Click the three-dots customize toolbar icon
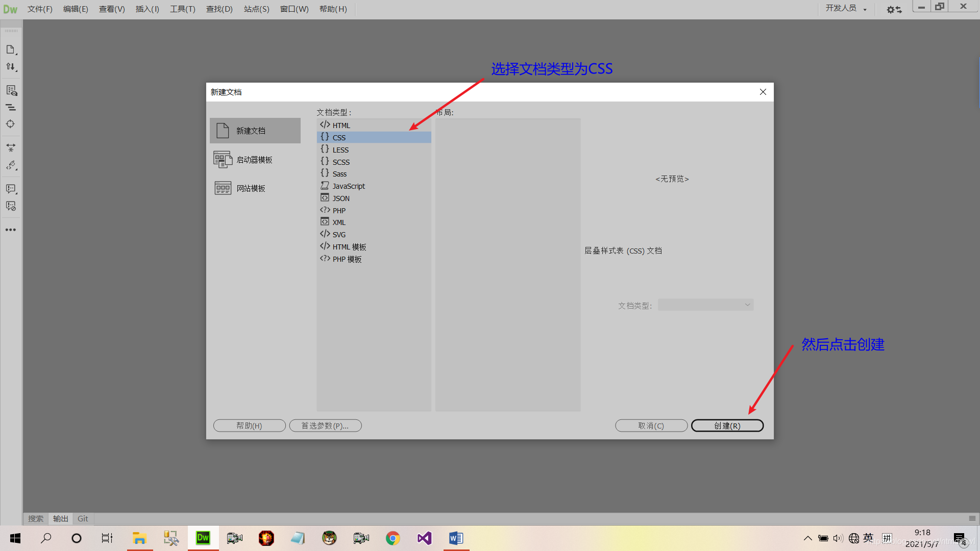980x551 pixels. [11, 230]
